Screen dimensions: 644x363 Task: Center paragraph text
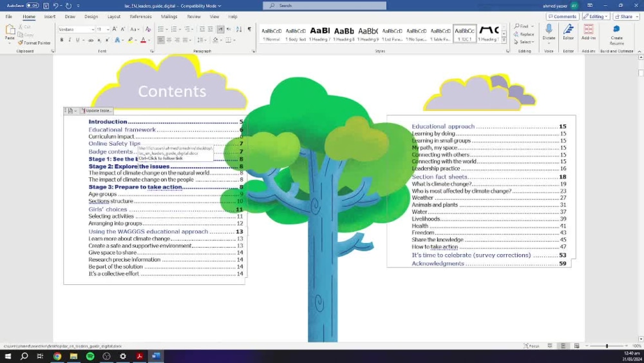[x=169, y=40]
